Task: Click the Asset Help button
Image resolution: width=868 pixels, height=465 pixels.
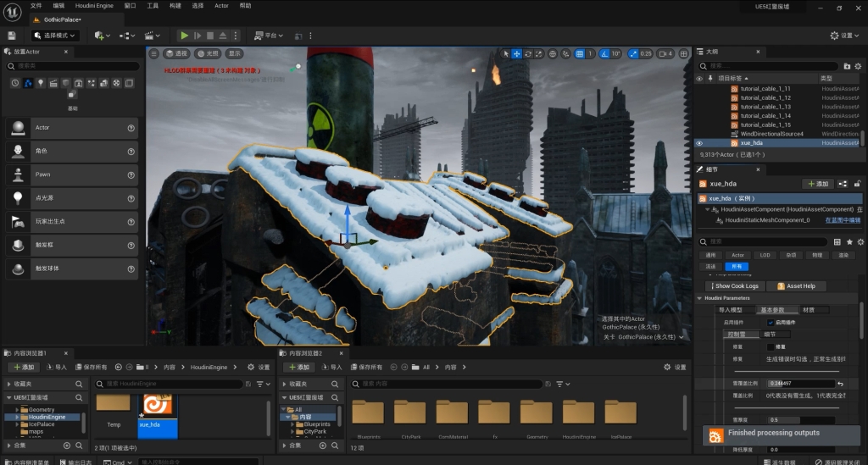Action: [797, 286]
